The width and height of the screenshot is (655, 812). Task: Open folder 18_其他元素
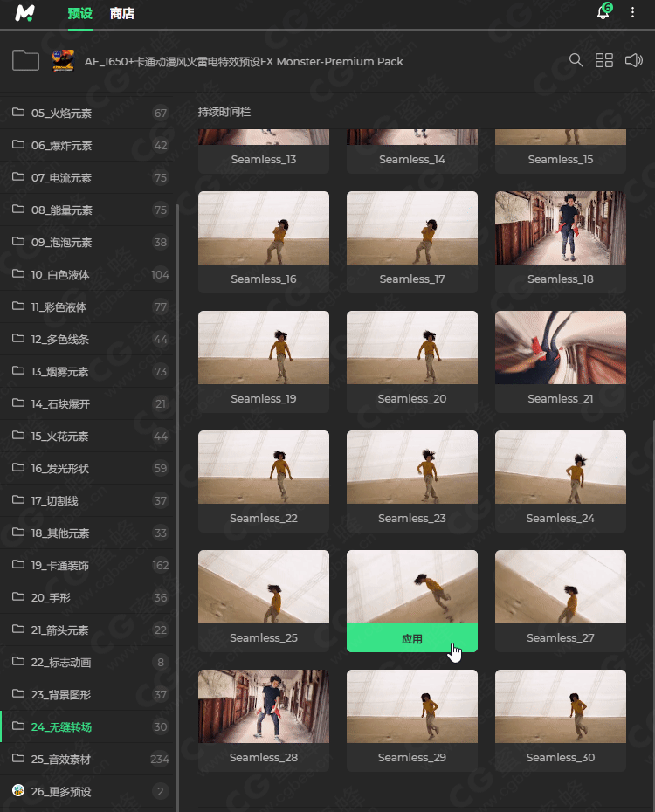[87, 533]
